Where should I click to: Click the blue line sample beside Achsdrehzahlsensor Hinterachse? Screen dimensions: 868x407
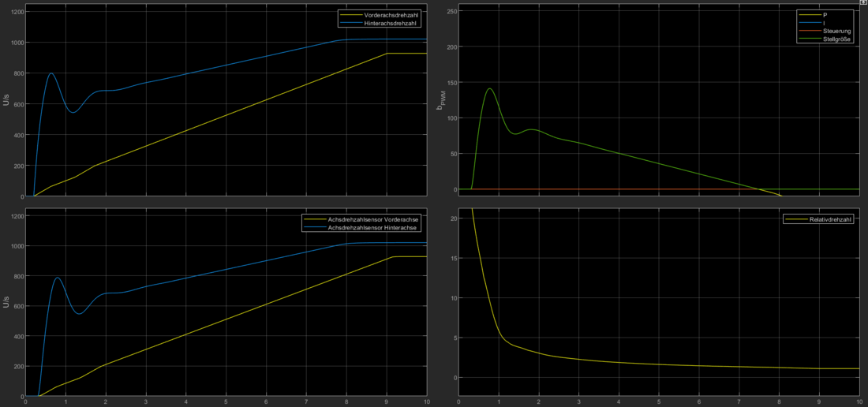315,226
